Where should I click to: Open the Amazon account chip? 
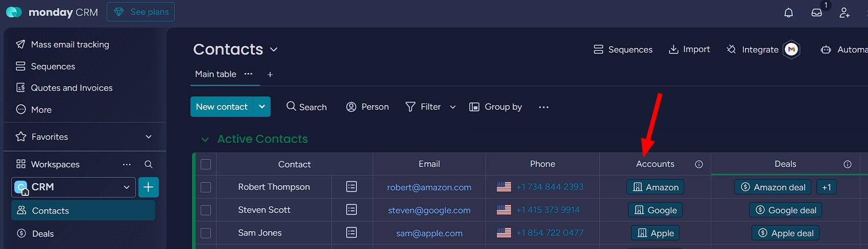pyautogui.click(x=655, y=187)
